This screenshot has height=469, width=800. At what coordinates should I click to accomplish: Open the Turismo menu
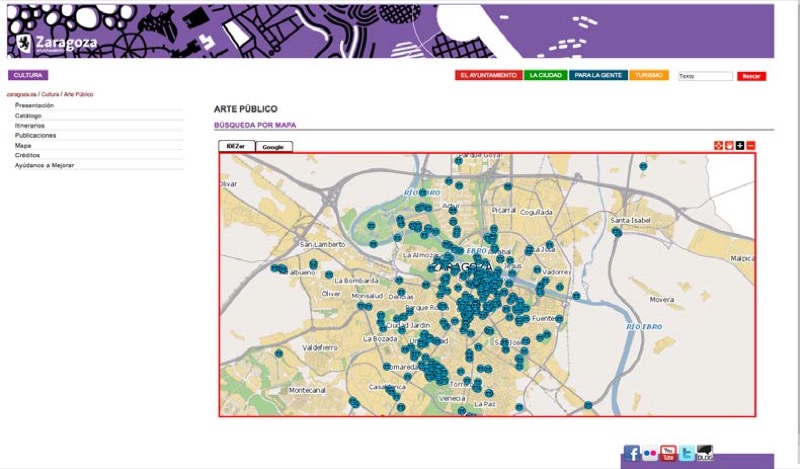[649, 75]
